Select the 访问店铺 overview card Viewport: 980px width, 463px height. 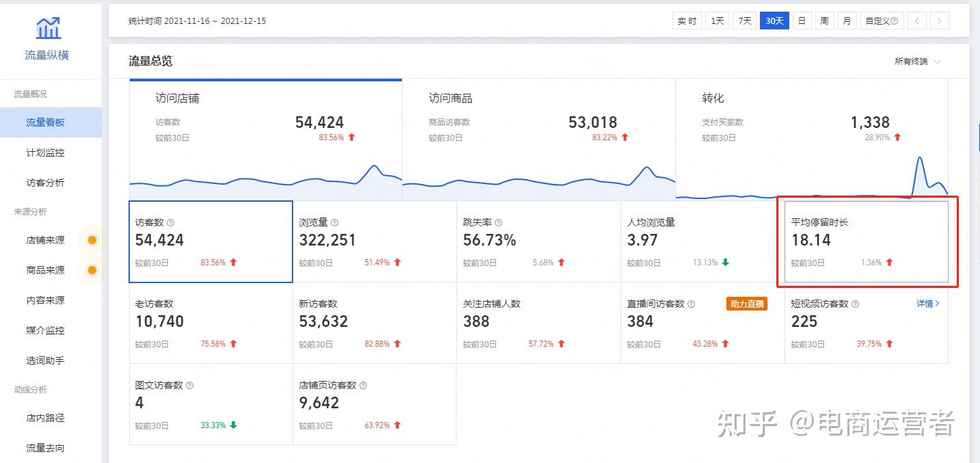(x=265, y=140)
